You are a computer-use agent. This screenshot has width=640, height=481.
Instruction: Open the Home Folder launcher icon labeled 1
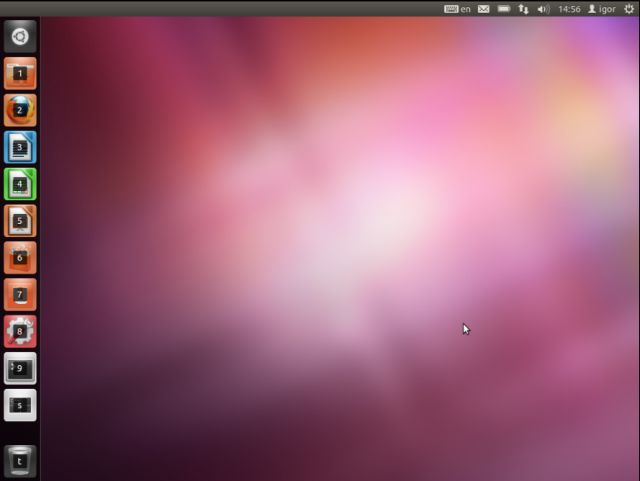(20, 73)
